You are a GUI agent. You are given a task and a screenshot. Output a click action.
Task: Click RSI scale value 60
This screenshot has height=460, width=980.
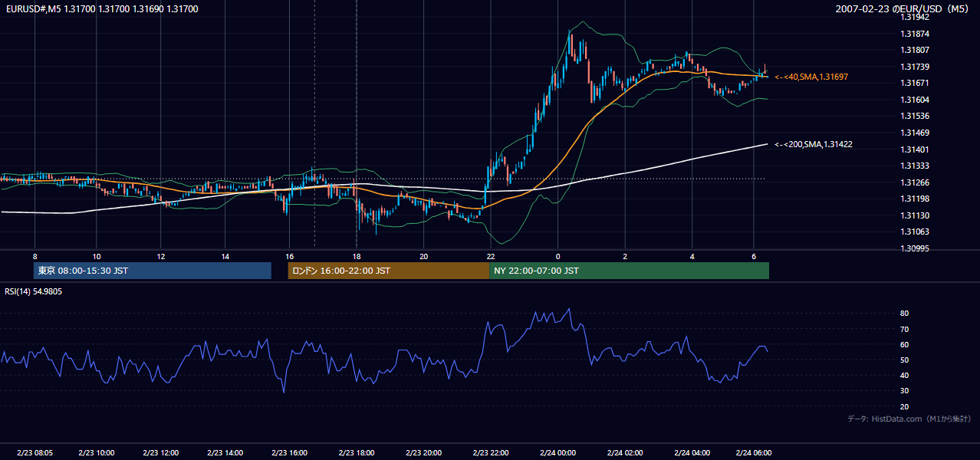click(x=904, y=344)
